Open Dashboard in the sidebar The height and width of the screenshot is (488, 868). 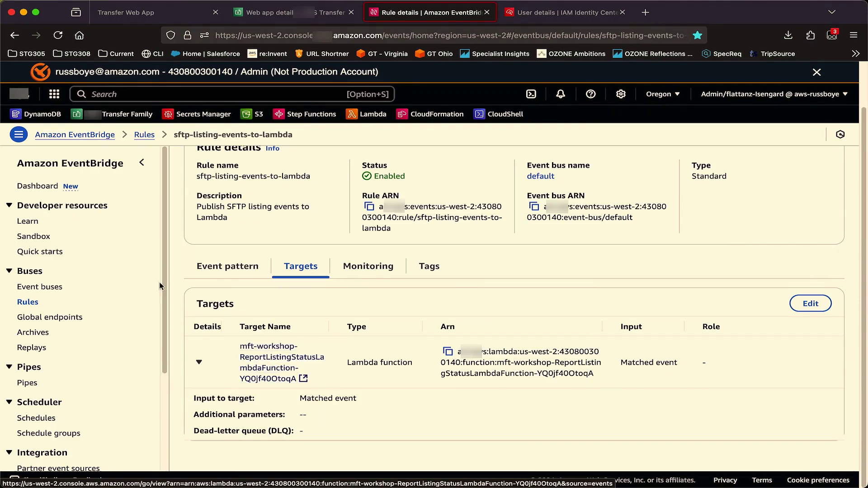[x=38, y=186]
